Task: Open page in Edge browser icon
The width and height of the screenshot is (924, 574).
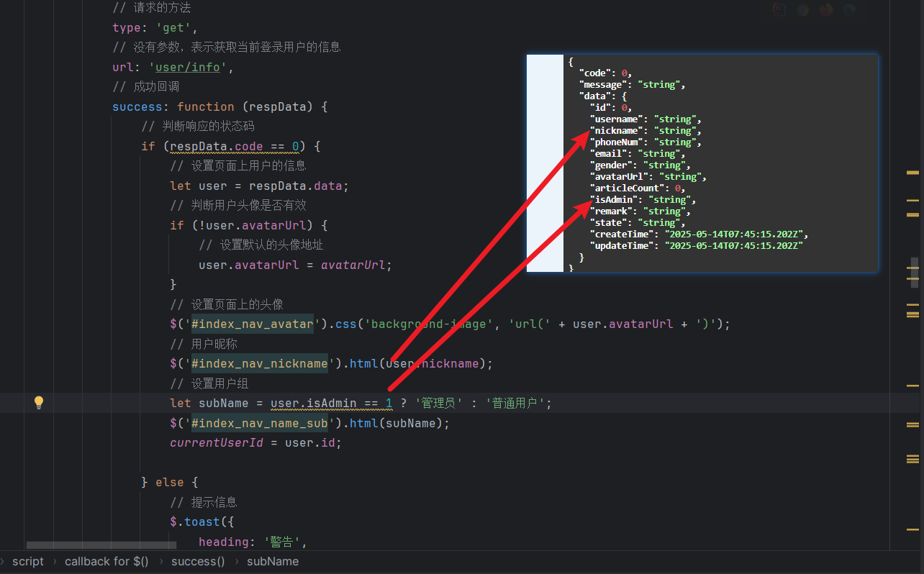Action: 850,9
